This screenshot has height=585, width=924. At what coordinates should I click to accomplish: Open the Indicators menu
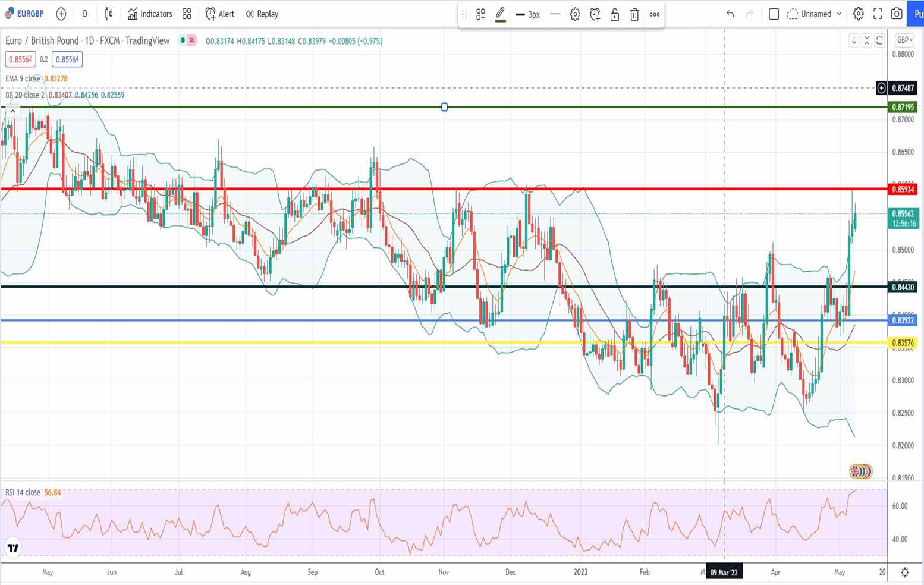pos(150,14)
